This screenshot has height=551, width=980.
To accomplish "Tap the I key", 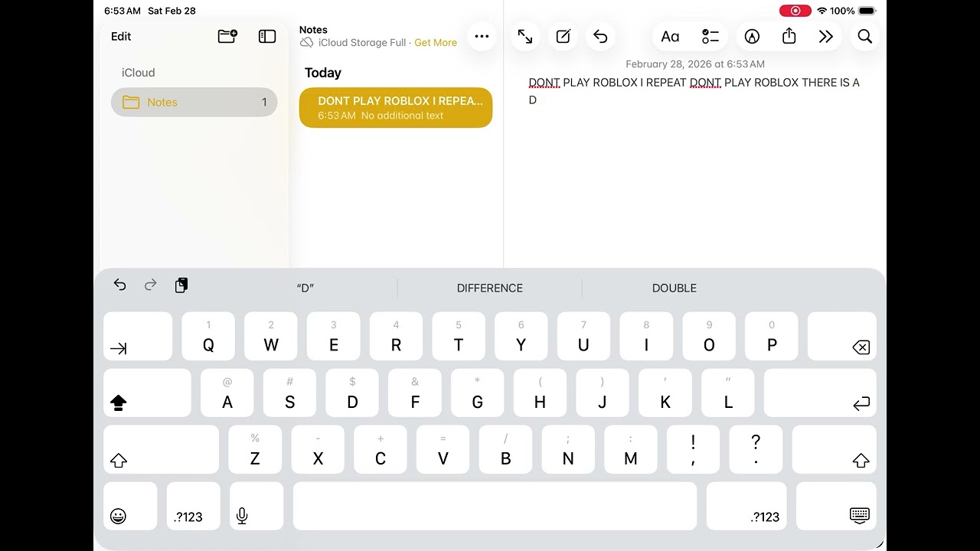I will pos(646,336).
